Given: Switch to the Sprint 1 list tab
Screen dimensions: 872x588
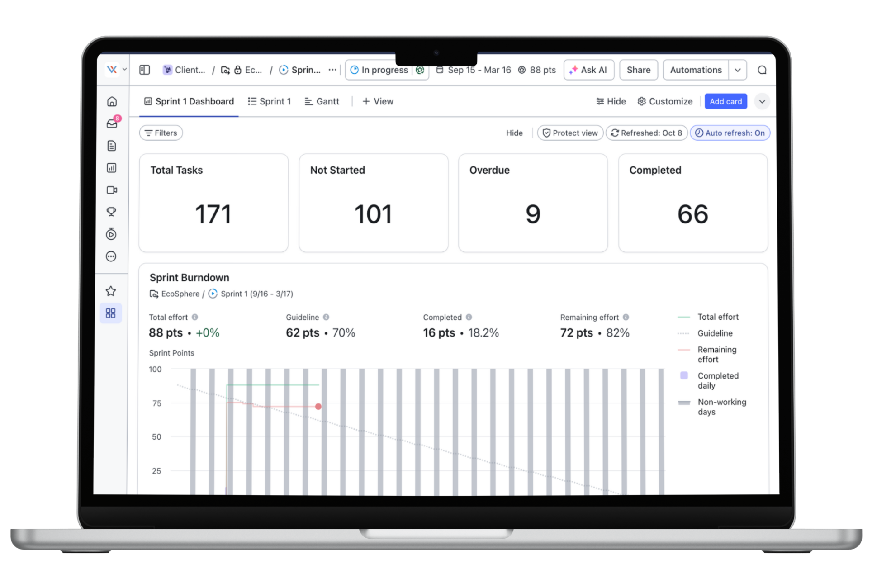Looking at the screenshot, I should [270, 101].
